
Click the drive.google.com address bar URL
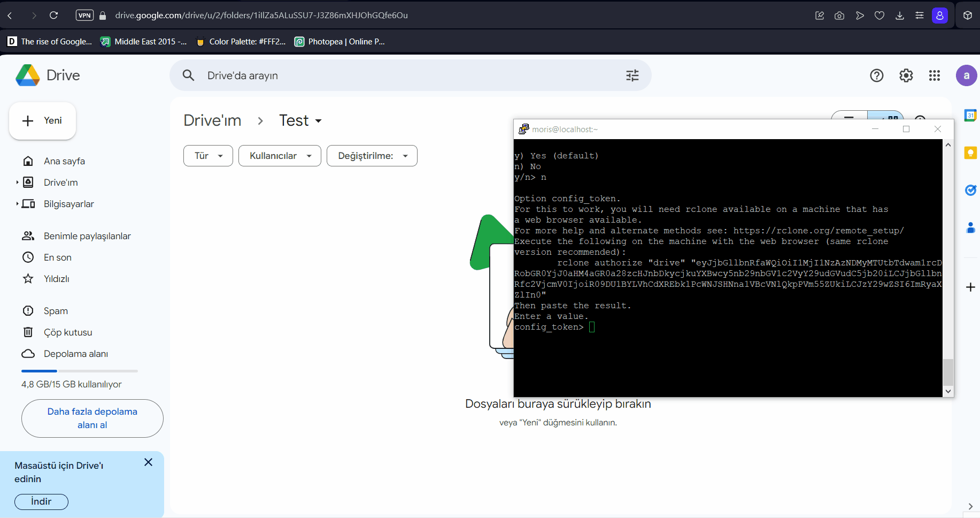coord(261,16)
